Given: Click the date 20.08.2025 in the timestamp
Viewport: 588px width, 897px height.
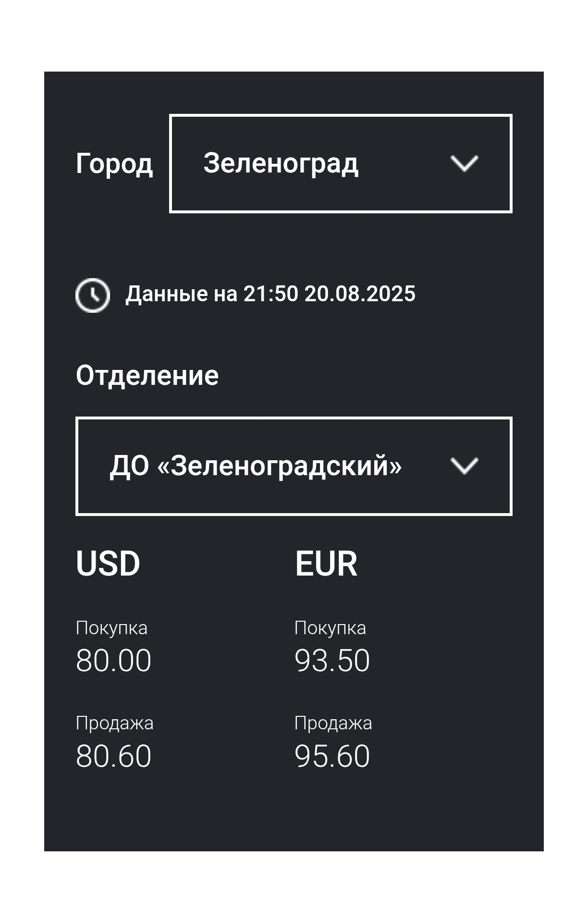Looking at the screenshot, I should [x=360, y=294].
